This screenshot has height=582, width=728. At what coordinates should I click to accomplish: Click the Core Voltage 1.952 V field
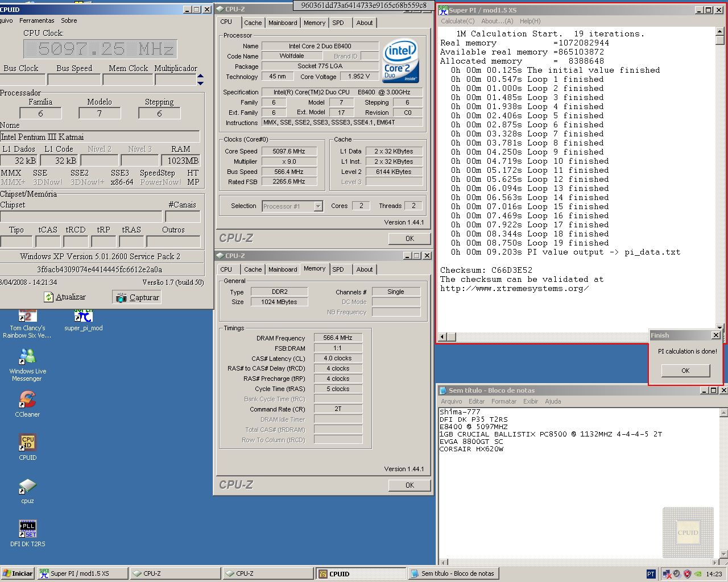click(x=359, y=76)
